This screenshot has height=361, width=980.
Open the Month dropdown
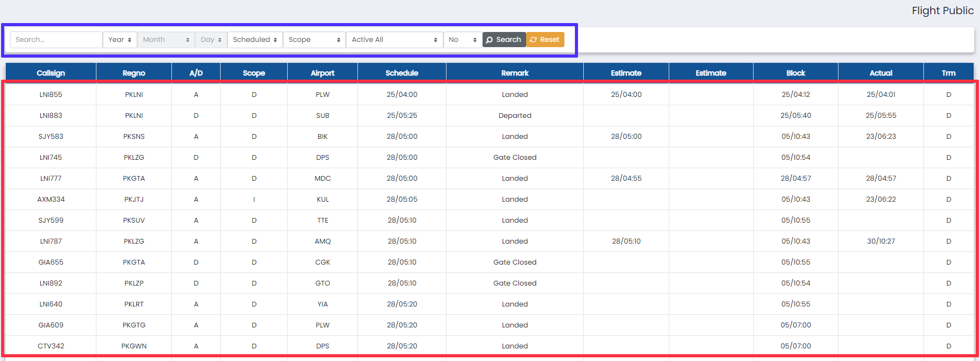pos(166,40)
